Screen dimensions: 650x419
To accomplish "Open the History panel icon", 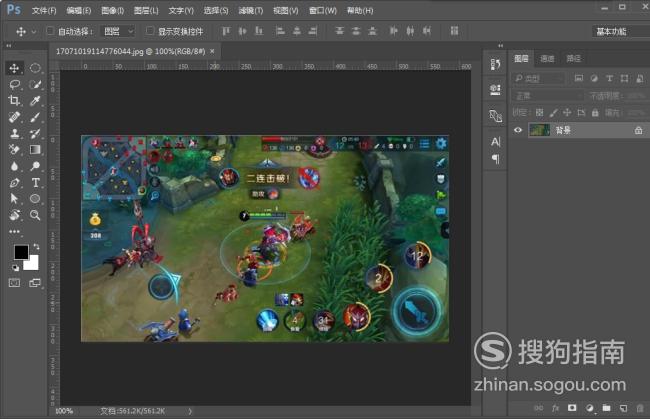I will (495, 64).
